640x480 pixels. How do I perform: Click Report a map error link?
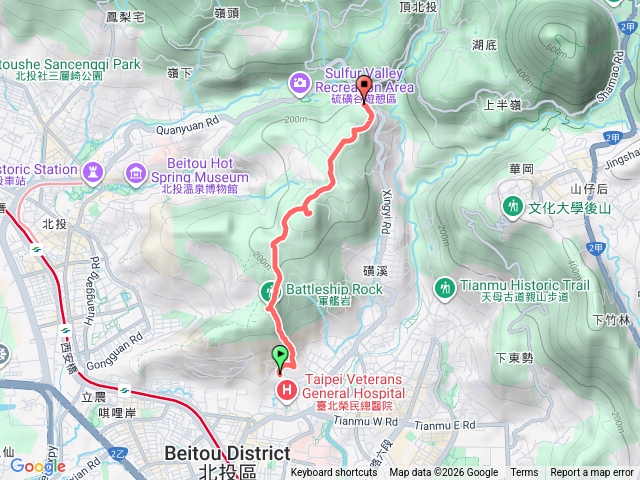(591, 473)
